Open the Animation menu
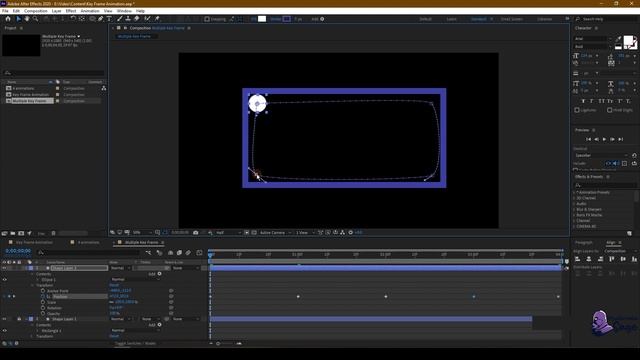 90,11
